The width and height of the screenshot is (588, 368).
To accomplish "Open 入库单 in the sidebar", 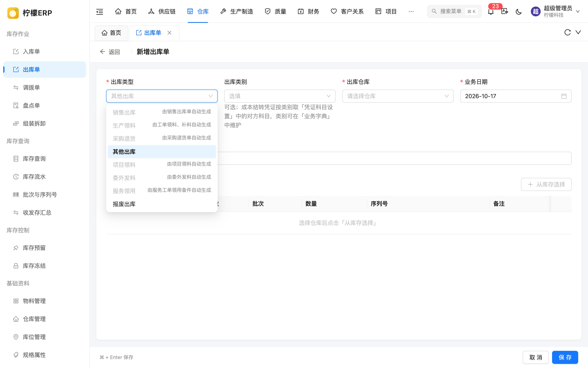I will tap(45, 52).
